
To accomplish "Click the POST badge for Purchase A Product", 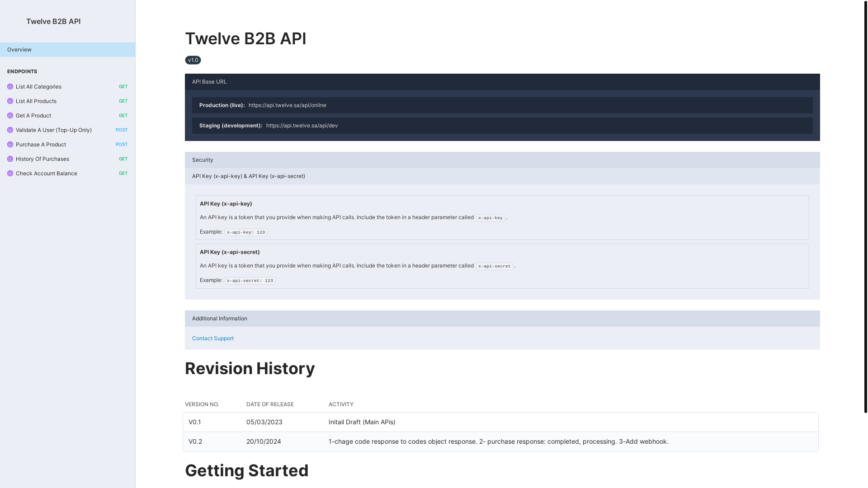I will 122,145.
